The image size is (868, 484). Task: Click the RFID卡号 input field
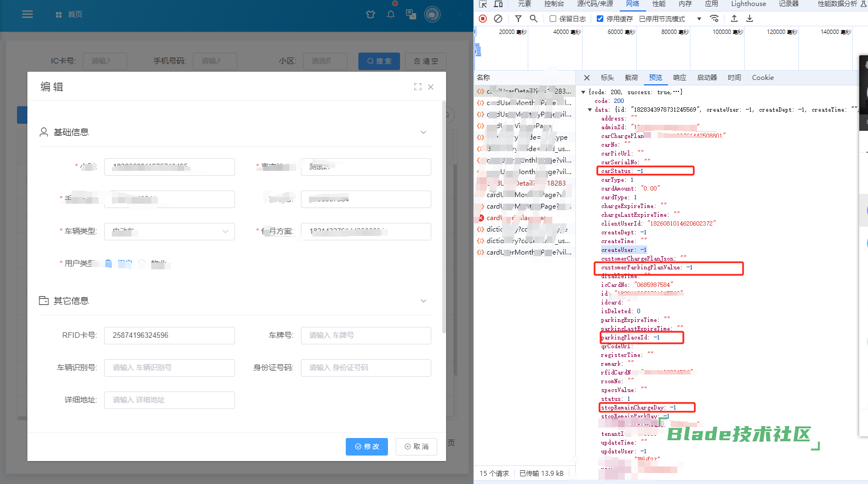[x=169, y=336]
